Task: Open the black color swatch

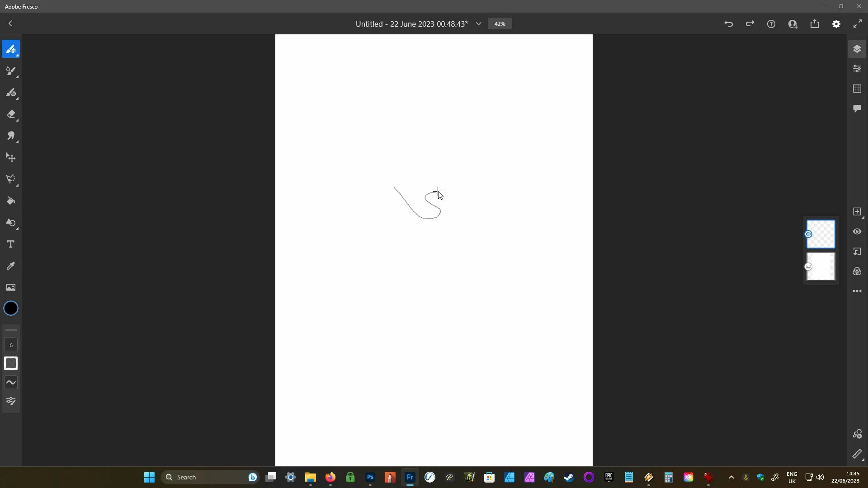Action: click(11, 309)
